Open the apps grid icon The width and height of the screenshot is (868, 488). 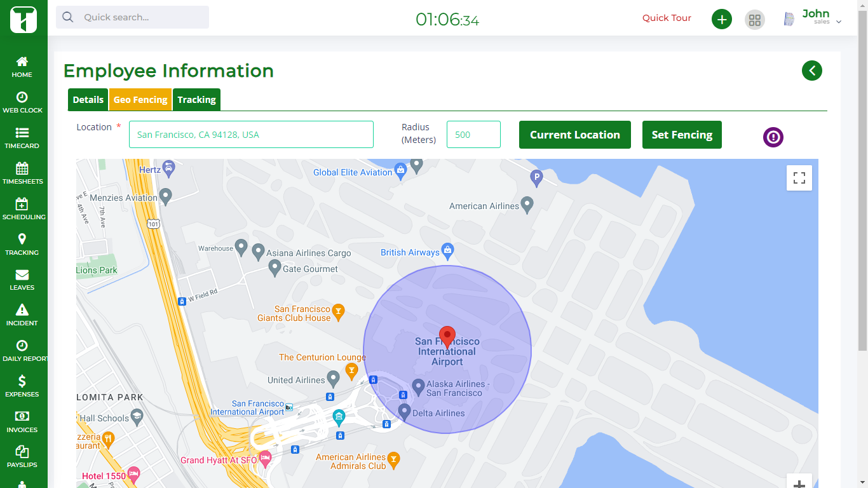click(754, 19)
